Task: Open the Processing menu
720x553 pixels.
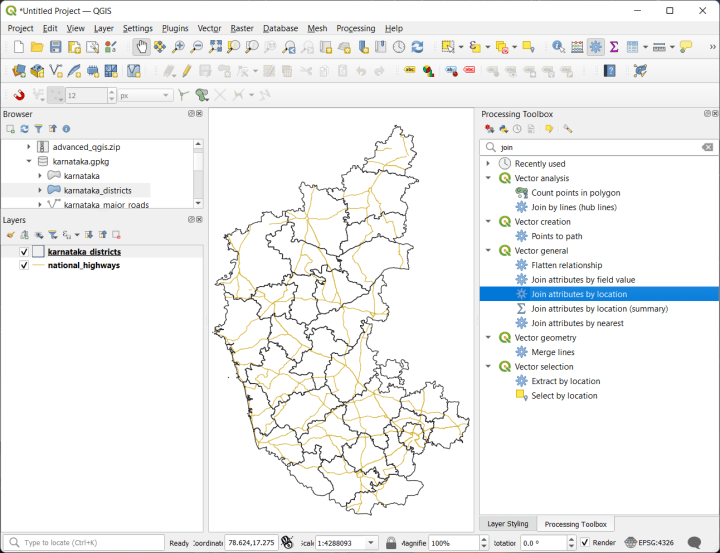Action: [x=356, y=28]
